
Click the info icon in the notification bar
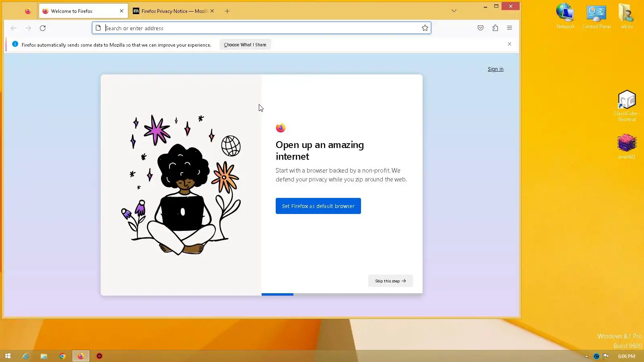(x=15, y=44)
